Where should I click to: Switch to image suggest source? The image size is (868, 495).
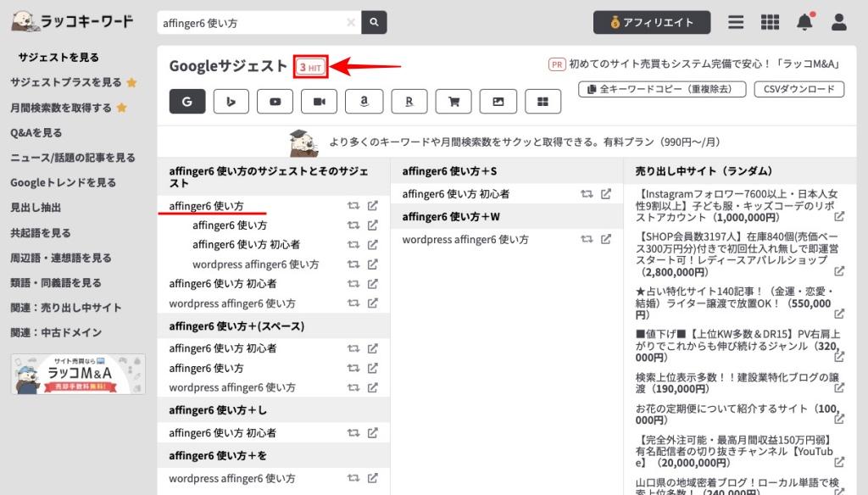498,102
